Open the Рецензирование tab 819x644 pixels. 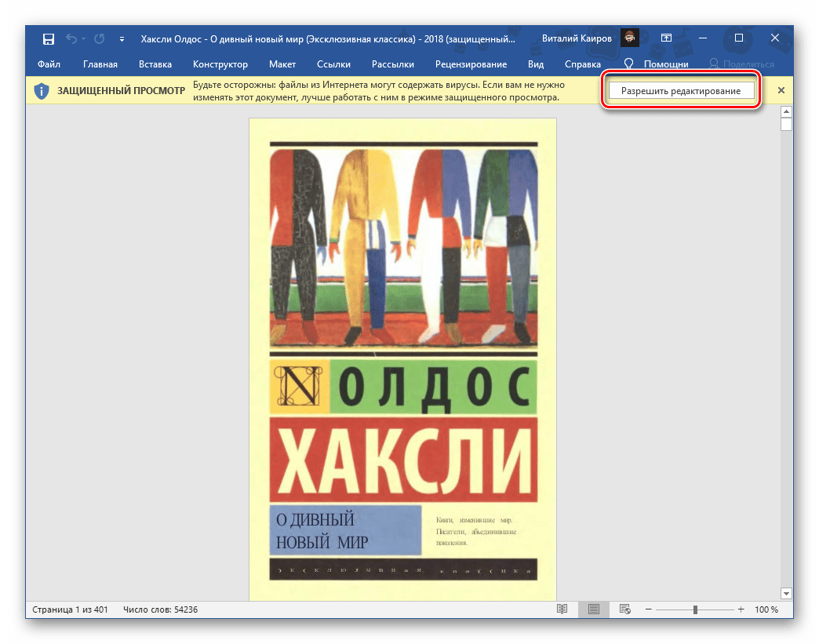471,64
